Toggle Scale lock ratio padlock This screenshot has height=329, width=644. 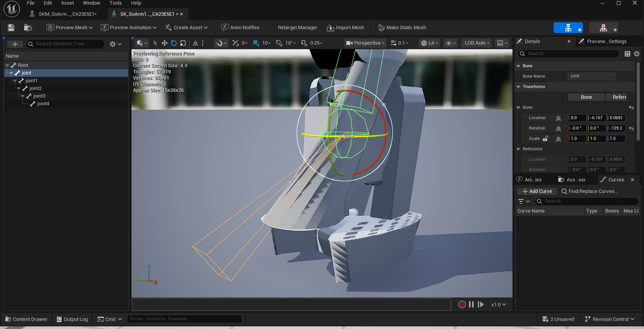tap(545, 139)
